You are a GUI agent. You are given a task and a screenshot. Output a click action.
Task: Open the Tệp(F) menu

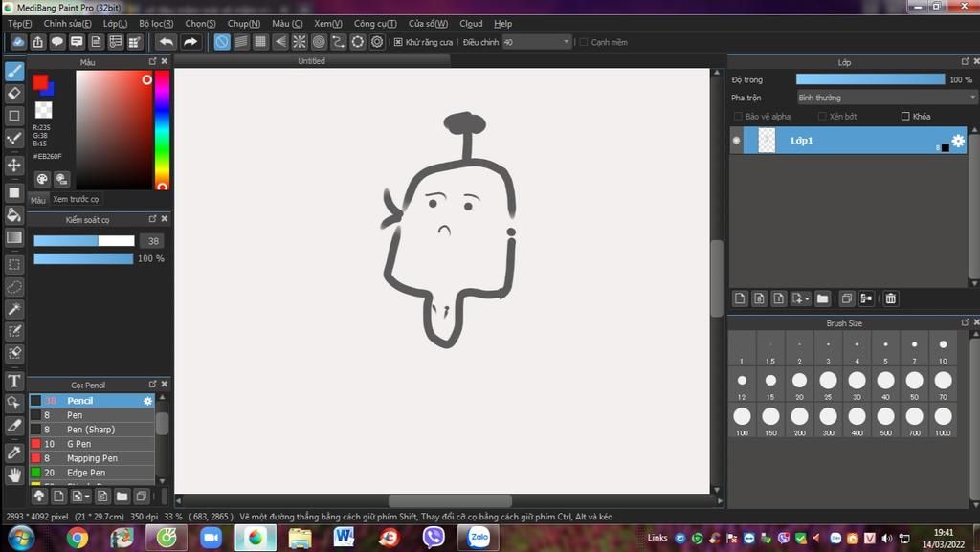(19, 24)
